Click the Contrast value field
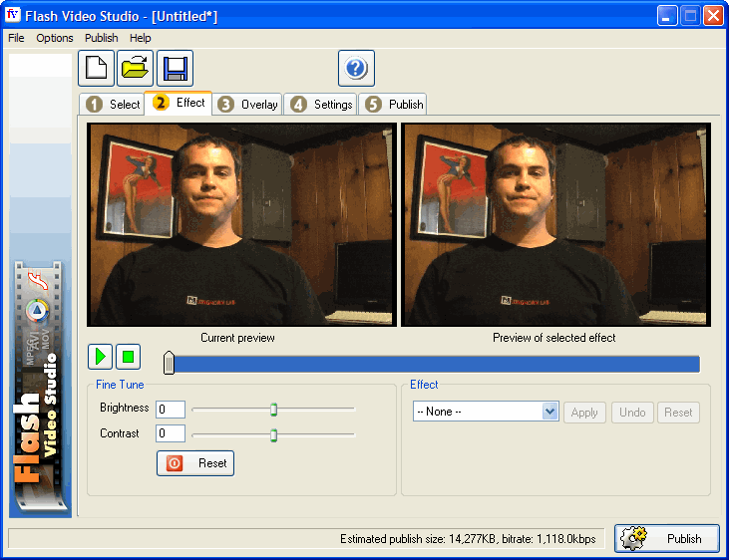This screenshot has width=729, height=560. 171,433
